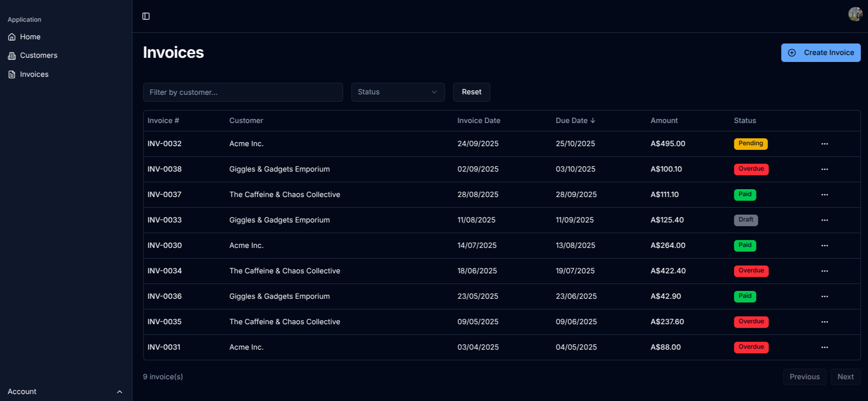The image size is (868, 401).
Task: Click the Home icon in sidebar
Action: coord(12,37)
